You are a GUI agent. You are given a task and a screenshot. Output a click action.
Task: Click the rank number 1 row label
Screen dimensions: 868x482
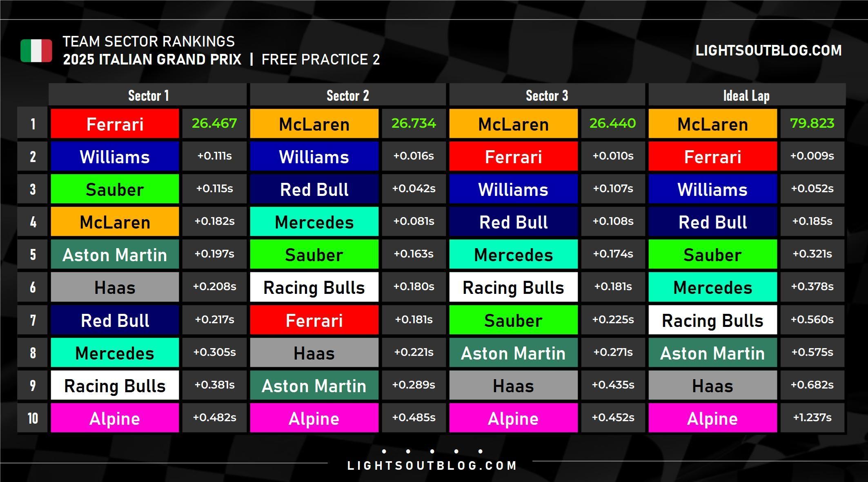33,124
